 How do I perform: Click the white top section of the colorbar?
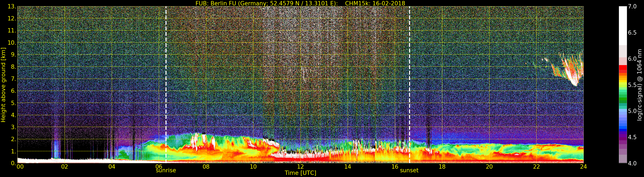(623, 25)
